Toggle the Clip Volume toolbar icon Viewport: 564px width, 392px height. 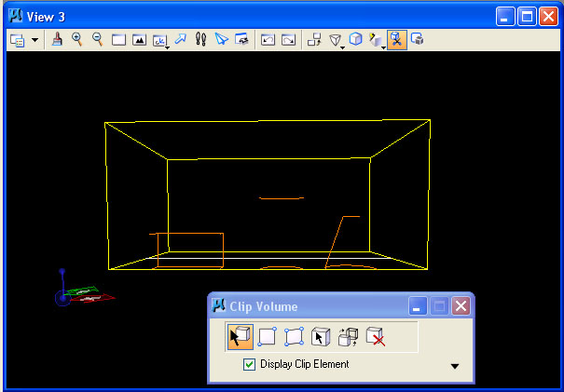[x=397, y=39]
